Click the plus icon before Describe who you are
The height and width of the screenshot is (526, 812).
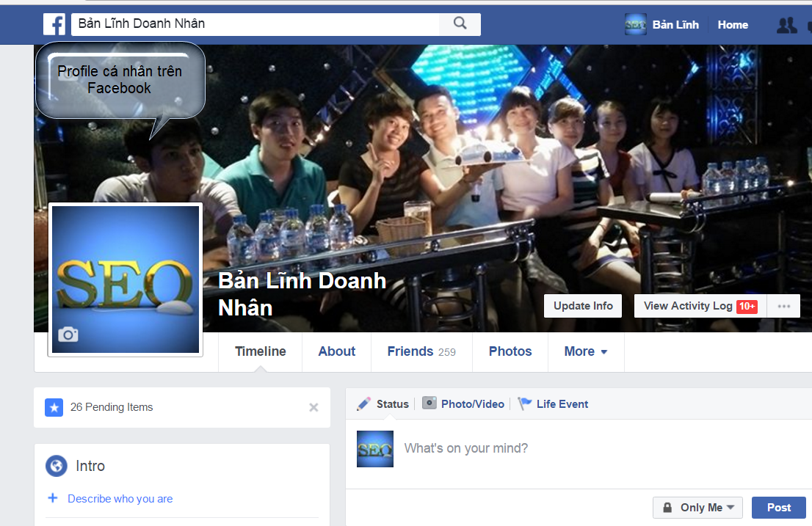[53, 498]
